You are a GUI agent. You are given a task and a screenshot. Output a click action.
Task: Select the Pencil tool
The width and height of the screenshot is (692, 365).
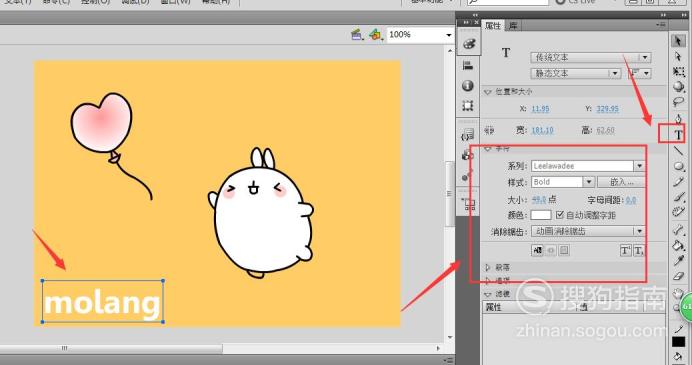[678, 182]
